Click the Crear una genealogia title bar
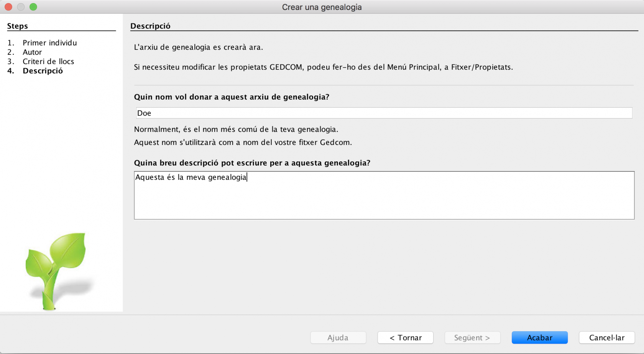This screenshot has height=354, width=644. [322, 7]
